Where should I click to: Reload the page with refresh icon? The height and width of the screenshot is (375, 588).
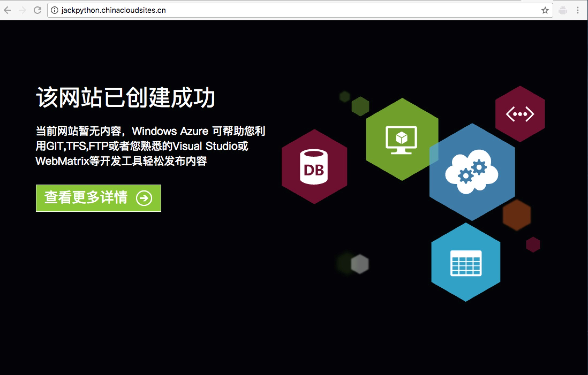37,10
